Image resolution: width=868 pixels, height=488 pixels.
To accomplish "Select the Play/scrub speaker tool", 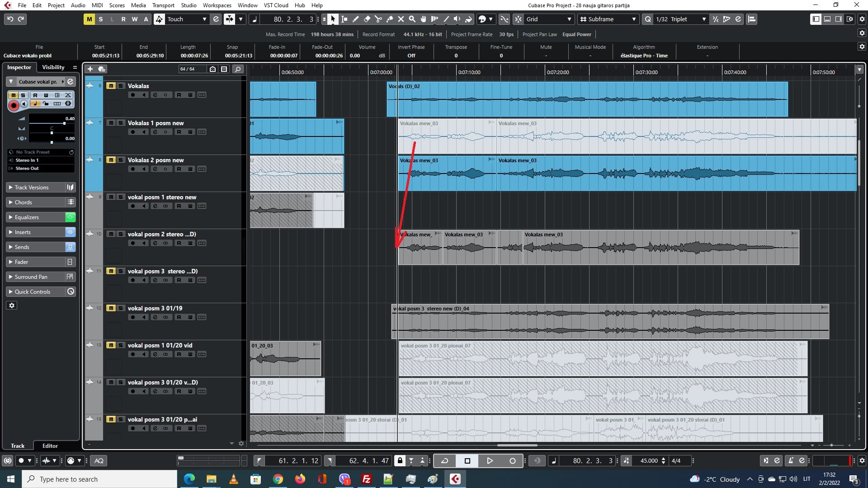I will click(x=457, y=19).
